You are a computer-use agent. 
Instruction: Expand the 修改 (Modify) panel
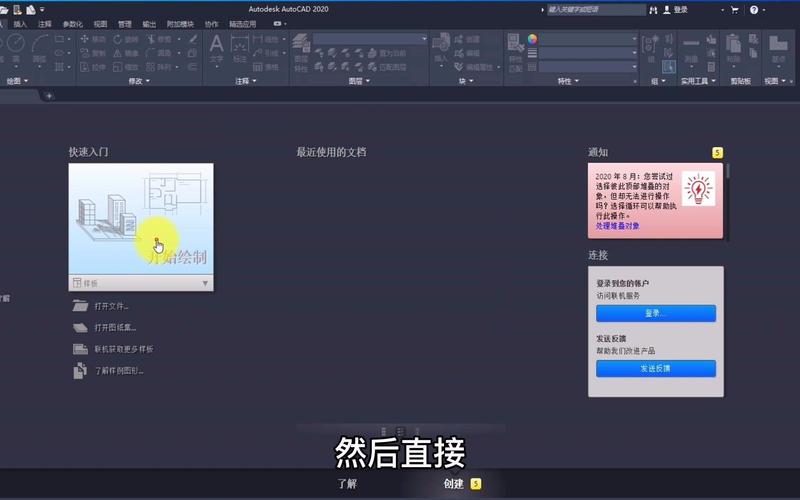139,81
